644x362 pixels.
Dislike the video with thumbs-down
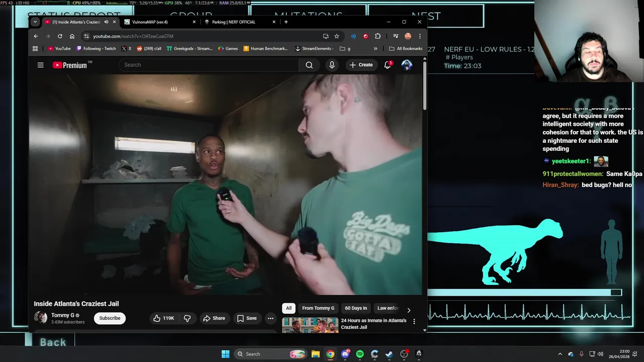coord(187,318)
